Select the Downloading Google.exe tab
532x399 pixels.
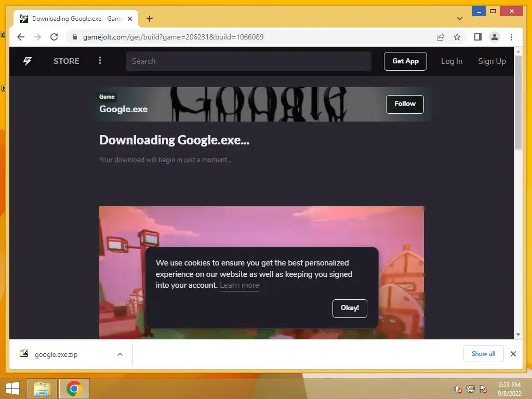click(x=76, y=19)
